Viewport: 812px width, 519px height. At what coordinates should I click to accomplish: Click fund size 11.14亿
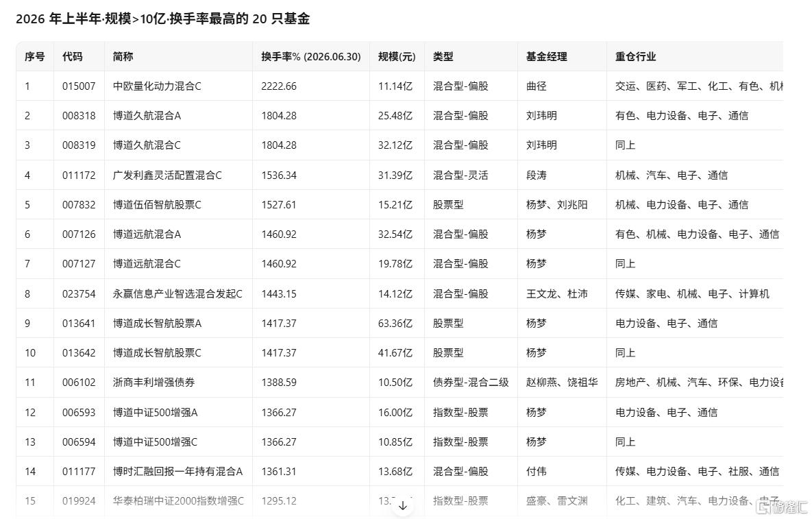395,86
